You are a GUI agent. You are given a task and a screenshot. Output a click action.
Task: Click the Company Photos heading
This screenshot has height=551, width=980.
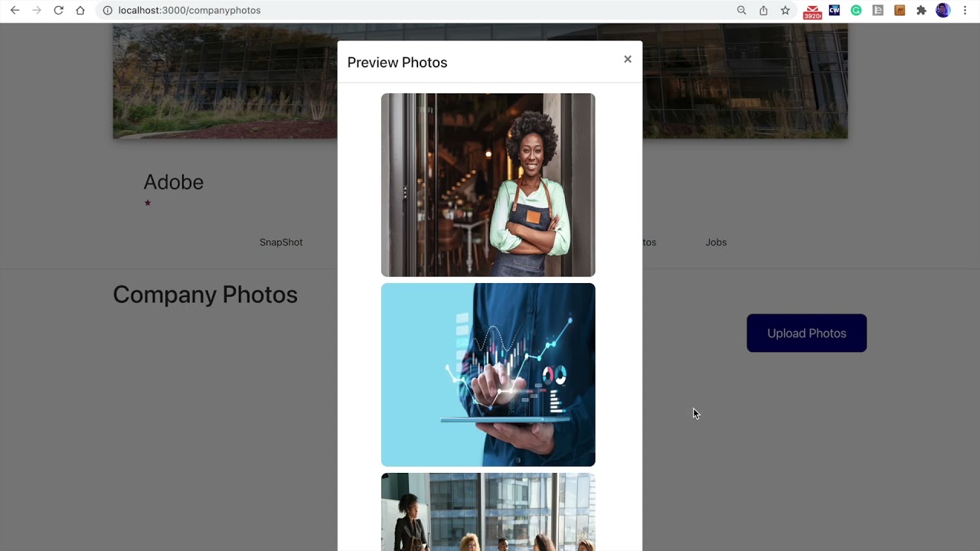point(205,295)
